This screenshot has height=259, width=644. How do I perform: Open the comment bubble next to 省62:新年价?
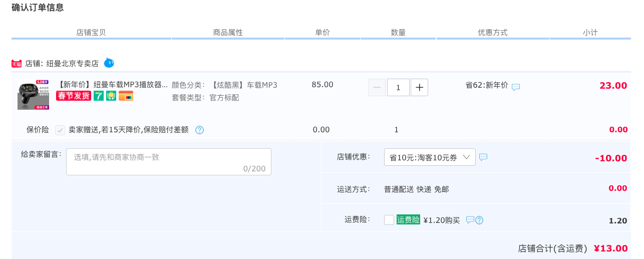pyautogui.click(x=516, y=87)
